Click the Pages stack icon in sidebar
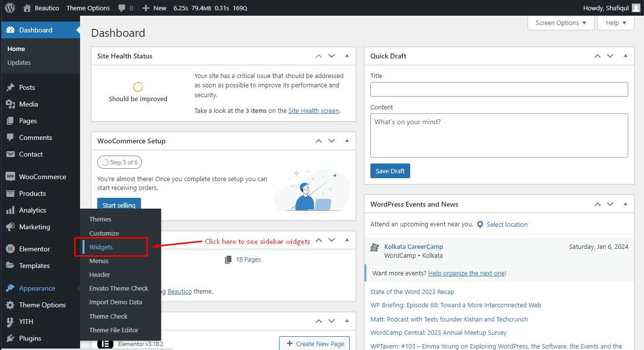 coord(10,121)
